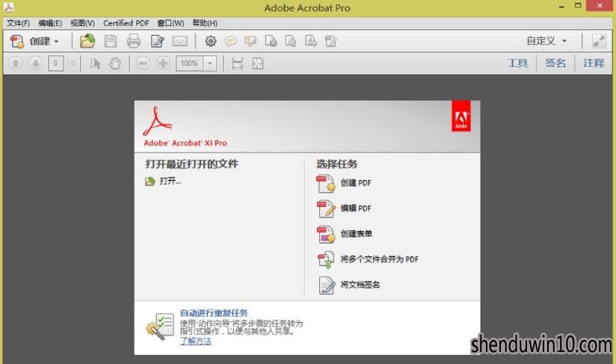
Task: Click the third page-tool icon in toolbar
Action: coord(311,41)
